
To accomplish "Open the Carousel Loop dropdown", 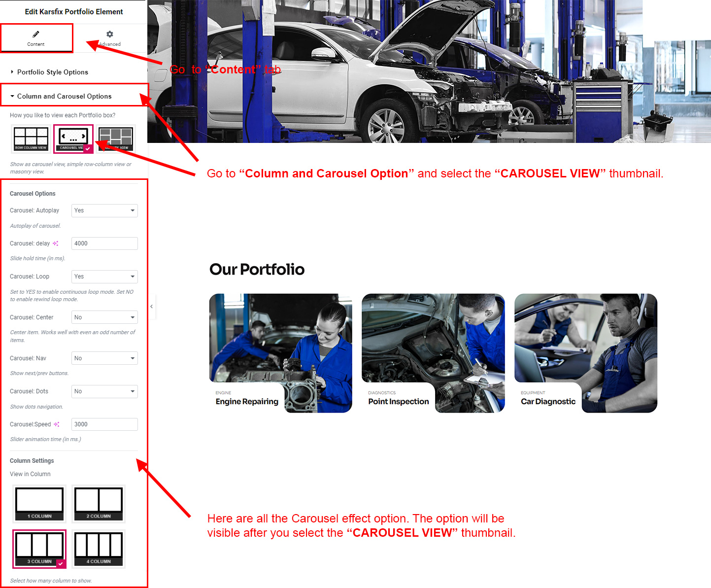I will coord(104,277).
